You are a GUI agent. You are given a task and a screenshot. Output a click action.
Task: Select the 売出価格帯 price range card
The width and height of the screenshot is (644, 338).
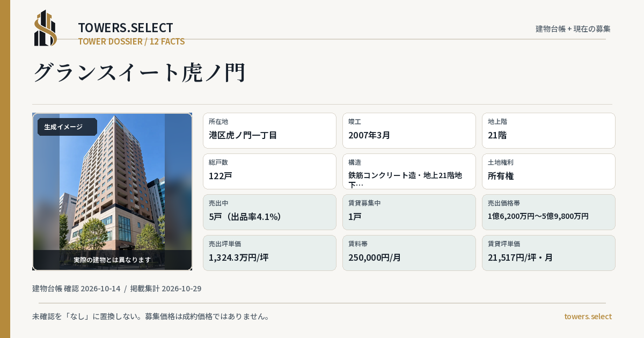(548, 212)
